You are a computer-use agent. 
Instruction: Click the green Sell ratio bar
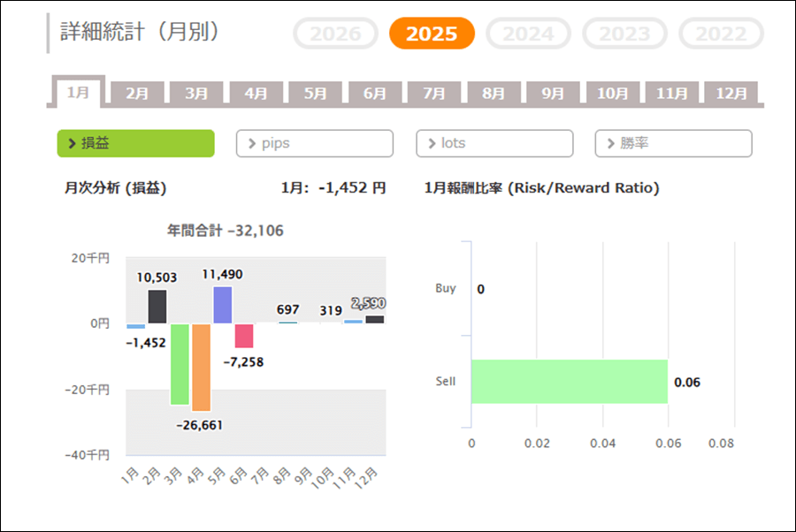[569, 382]
